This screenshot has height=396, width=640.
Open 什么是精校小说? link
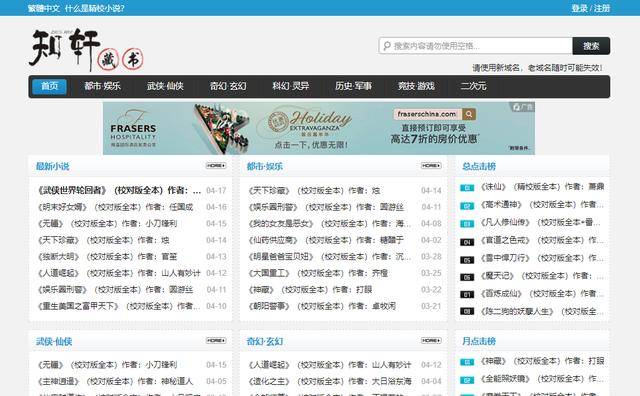click(94, 8)
